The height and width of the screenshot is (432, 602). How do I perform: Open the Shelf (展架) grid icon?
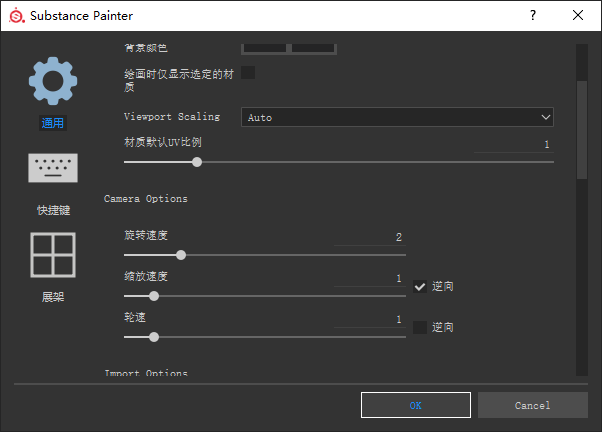(52, 255)
